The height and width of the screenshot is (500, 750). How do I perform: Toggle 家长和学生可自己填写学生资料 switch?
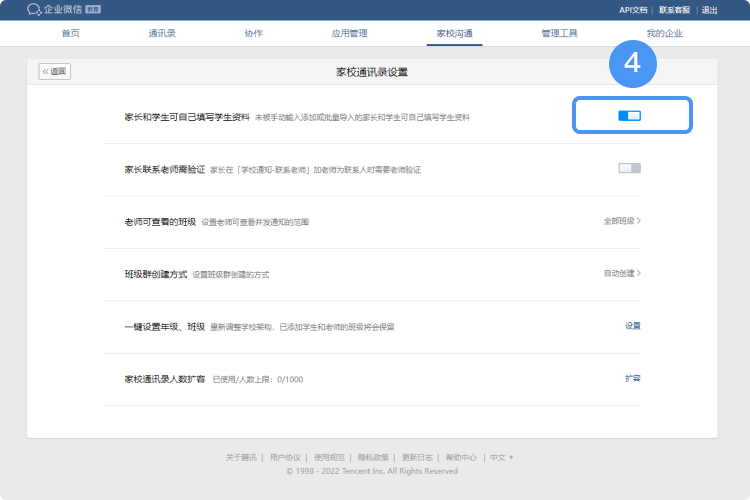(x=629, y=116)
